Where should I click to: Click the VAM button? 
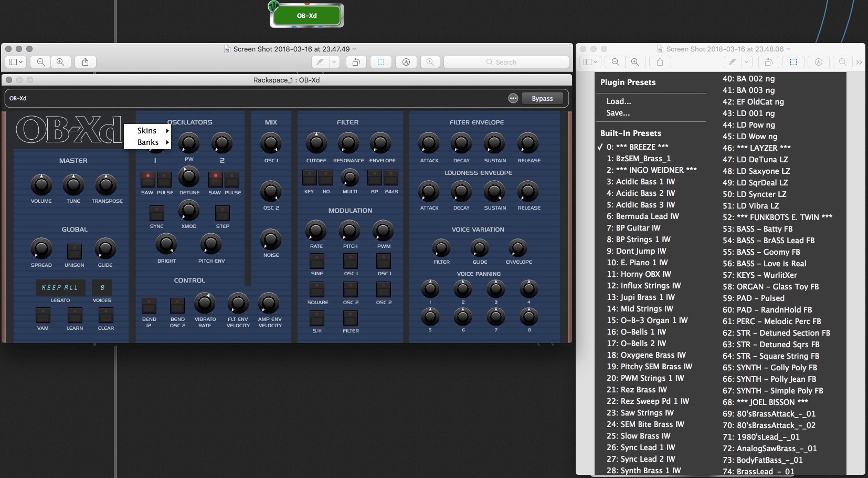pyautogui.click(x=43, y=315)
